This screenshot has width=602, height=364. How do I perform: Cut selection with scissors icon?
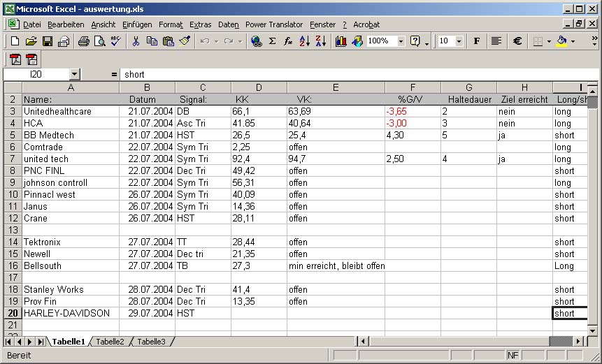pos(136,41)
